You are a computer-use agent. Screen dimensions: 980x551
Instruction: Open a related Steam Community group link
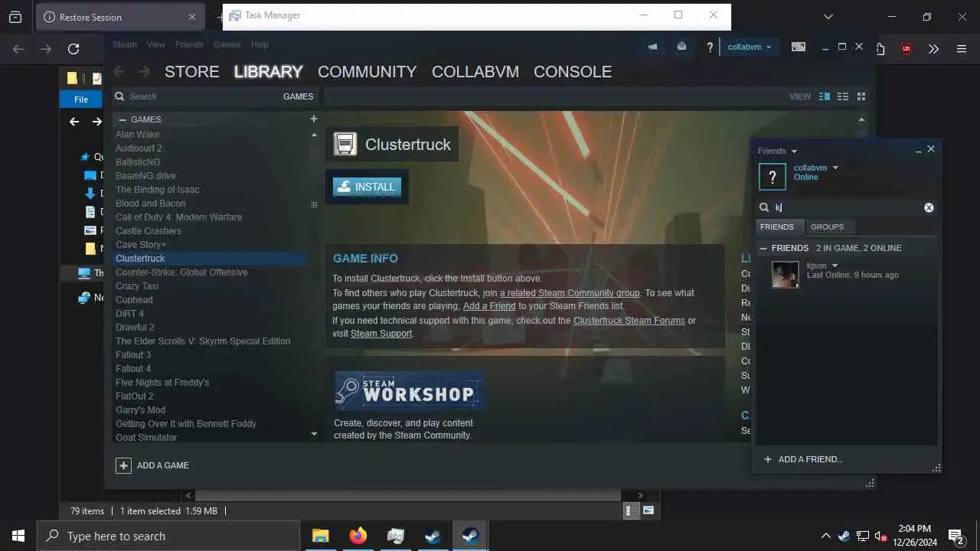click(570, 293)
